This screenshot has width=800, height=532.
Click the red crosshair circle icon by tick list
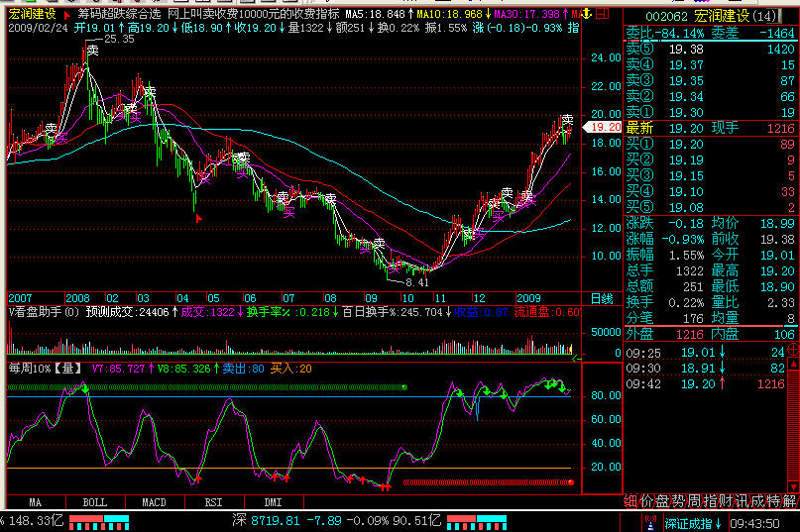tap(793, 350)
